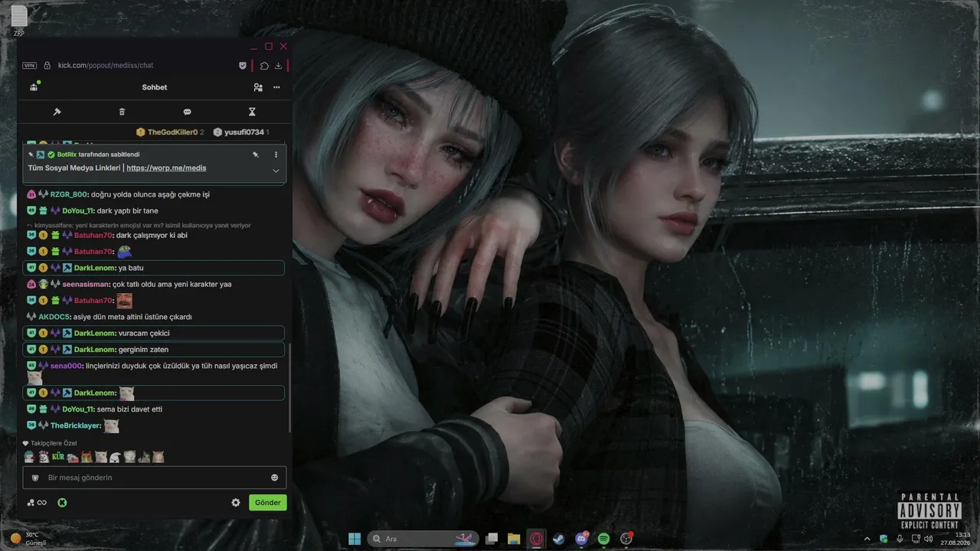Screen dimensions: 980x551
Task: Click the "dark yaptı bir tane" message
Action: [128, 210]
